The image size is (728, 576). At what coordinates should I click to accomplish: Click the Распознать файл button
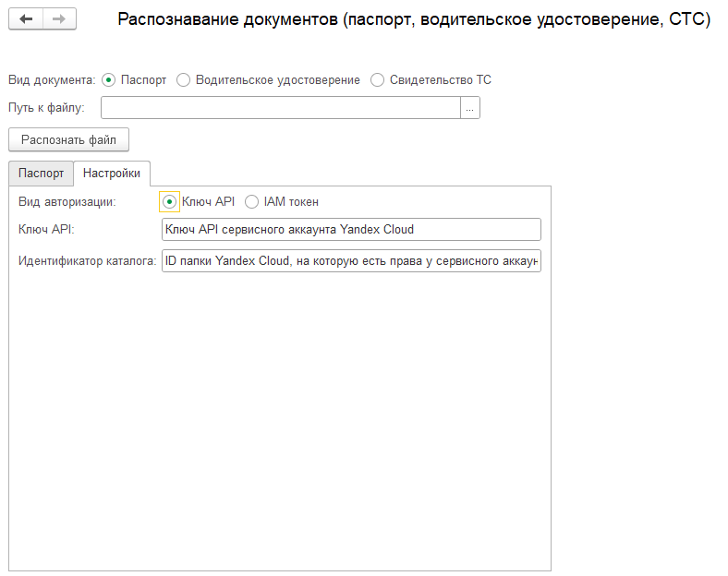click(x=68, y=139)
